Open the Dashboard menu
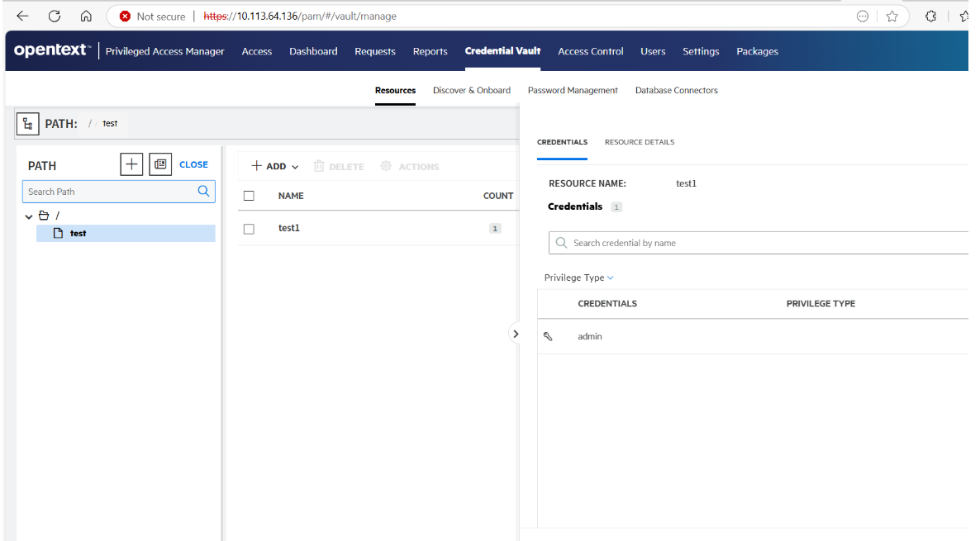 coord(313,51)
